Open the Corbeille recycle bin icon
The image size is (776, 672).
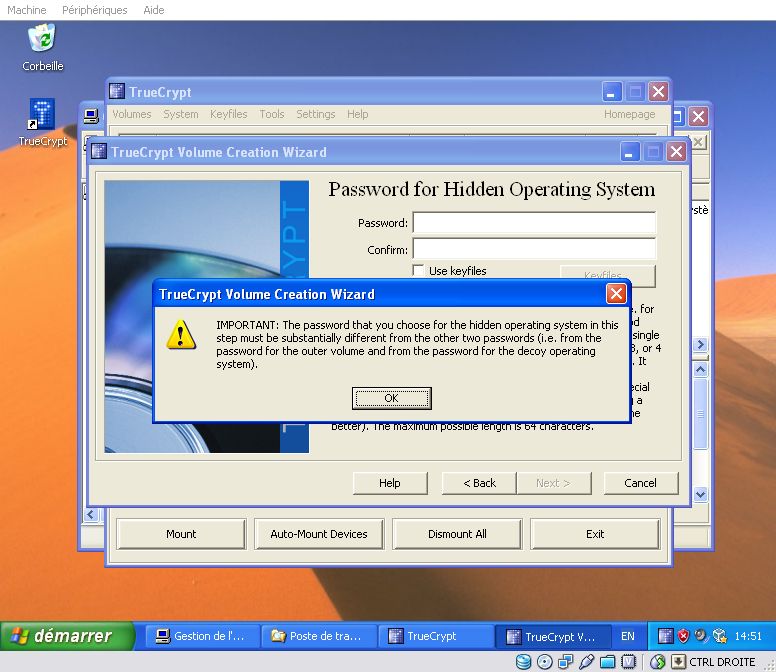point(42,39)
